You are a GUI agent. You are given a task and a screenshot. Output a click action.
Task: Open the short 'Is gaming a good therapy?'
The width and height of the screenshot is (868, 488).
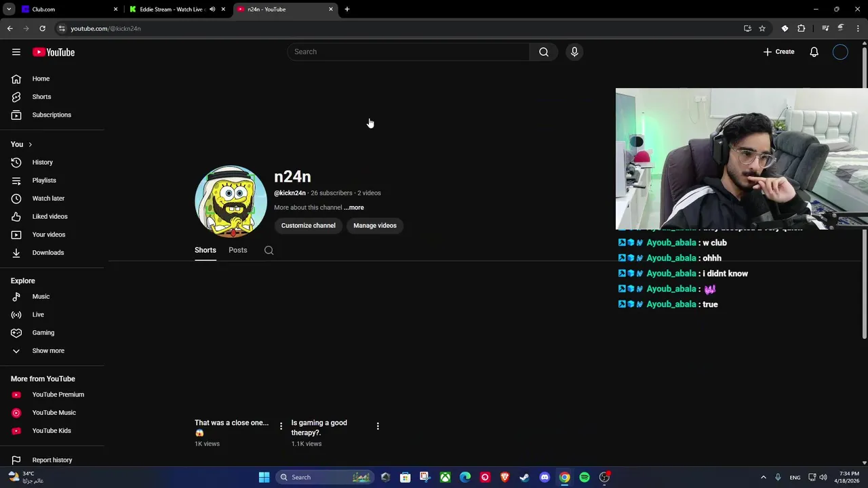click(x=319, y=428)
